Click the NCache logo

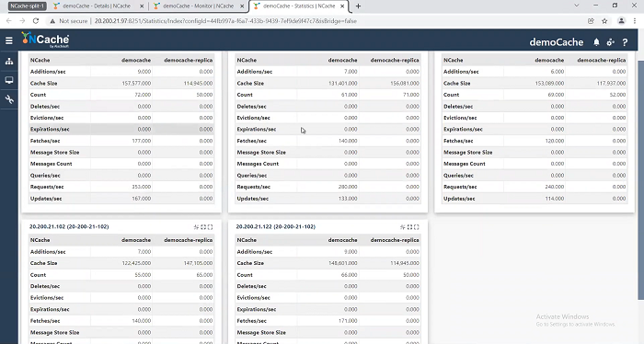point(46,40)
